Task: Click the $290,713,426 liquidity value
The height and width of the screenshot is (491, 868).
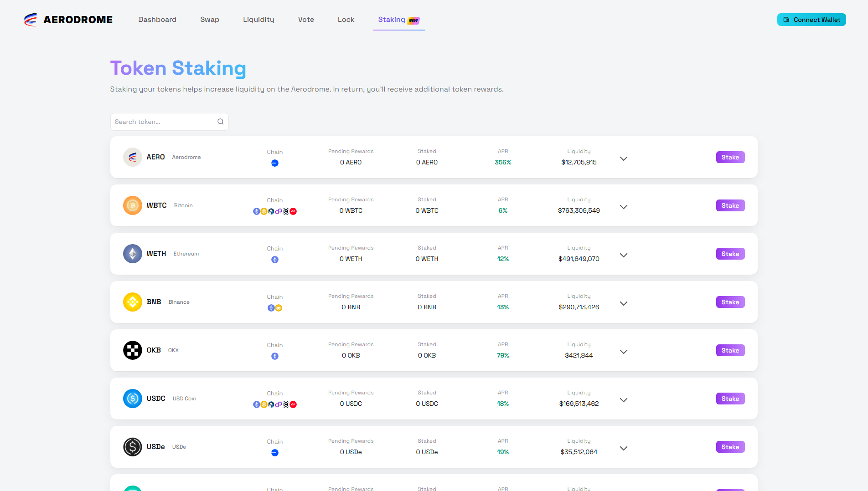Action: 579,307
